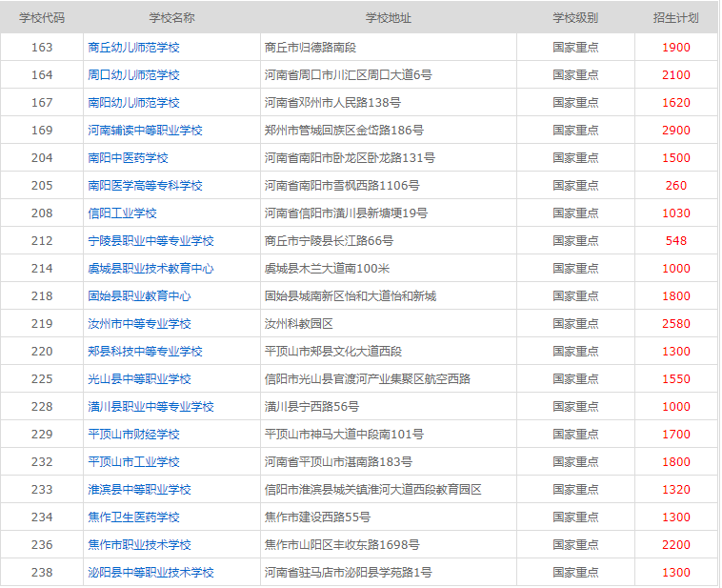This screenshot has height=588, width=722.
Task: Open the 焦作卫生医药学校 link
Action: [133, 517]
